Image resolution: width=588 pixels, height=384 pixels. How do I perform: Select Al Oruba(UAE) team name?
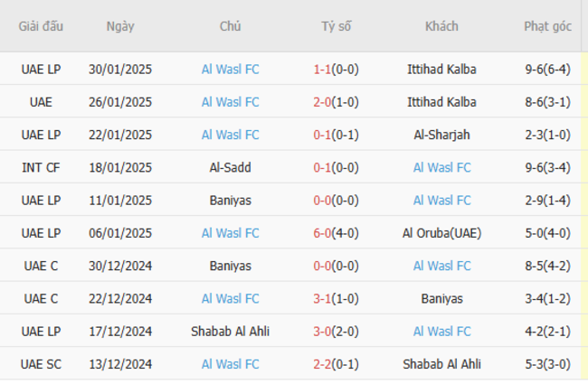click(441, 233)
